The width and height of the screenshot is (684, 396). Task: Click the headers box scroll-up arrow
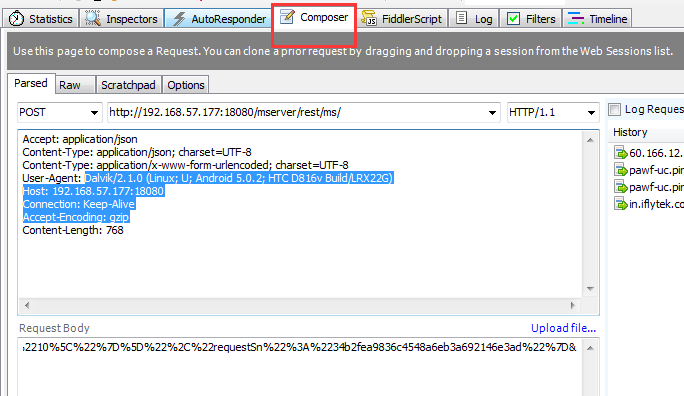590,140
